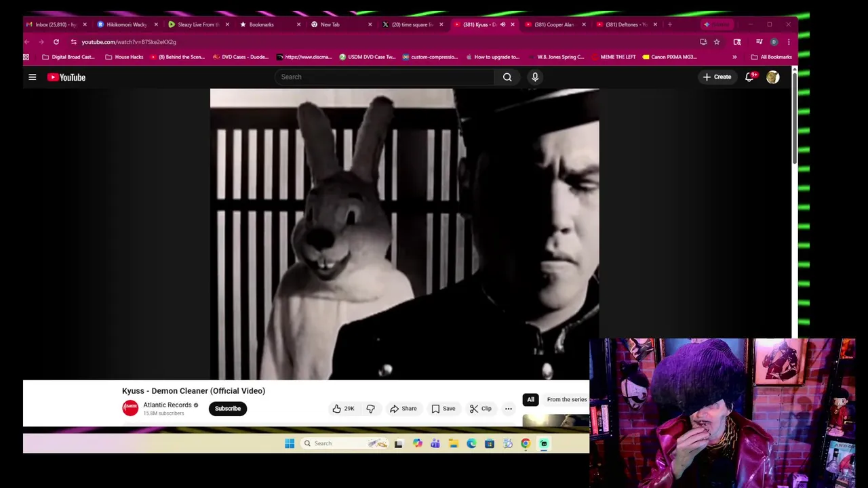The width and height of the screenshot is (868, 488).
Task: Click the Create button on YouTube
Action: point(717,77)
